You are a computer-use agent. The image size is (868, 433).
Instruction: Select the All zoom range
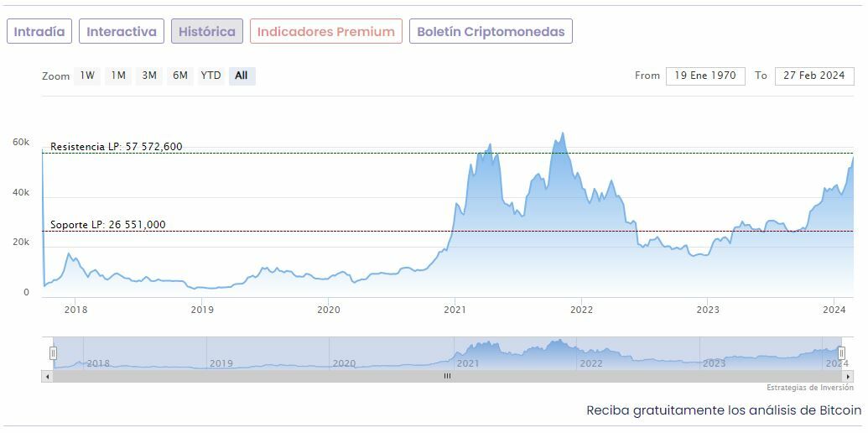pyautogui.click(x=242, y=76)
